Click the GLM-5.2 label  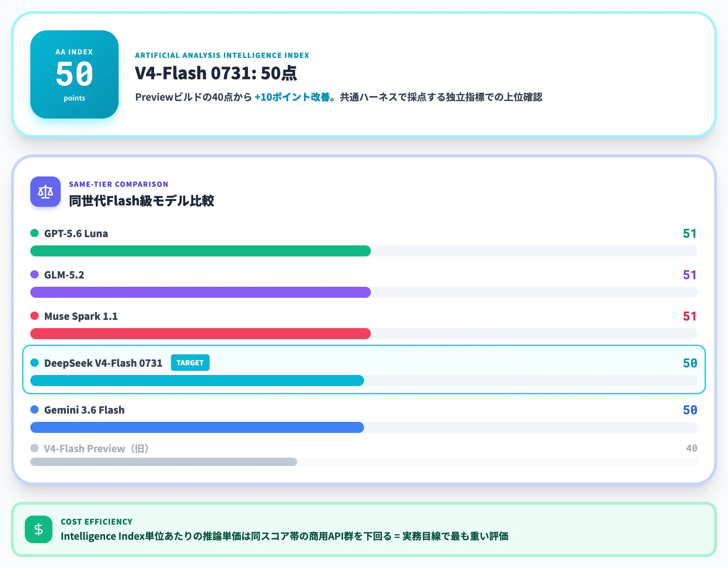(x=64, y=275)
